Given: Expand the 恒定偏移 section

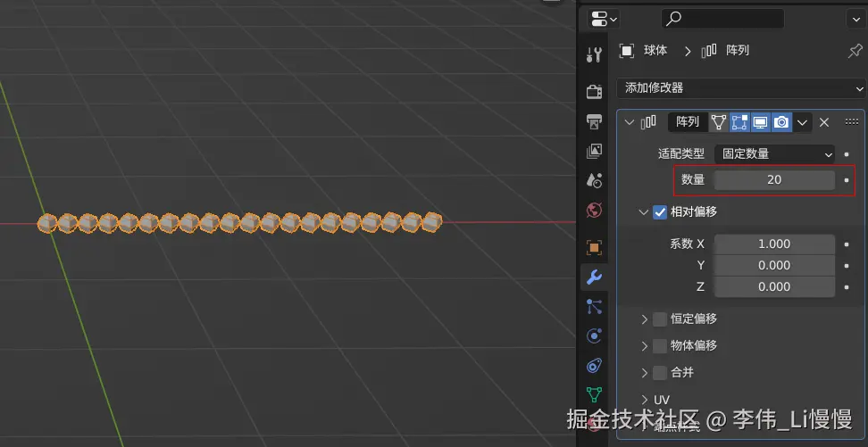Looking at the screenshot, I should pyautogui.click(x=645, y=319).
